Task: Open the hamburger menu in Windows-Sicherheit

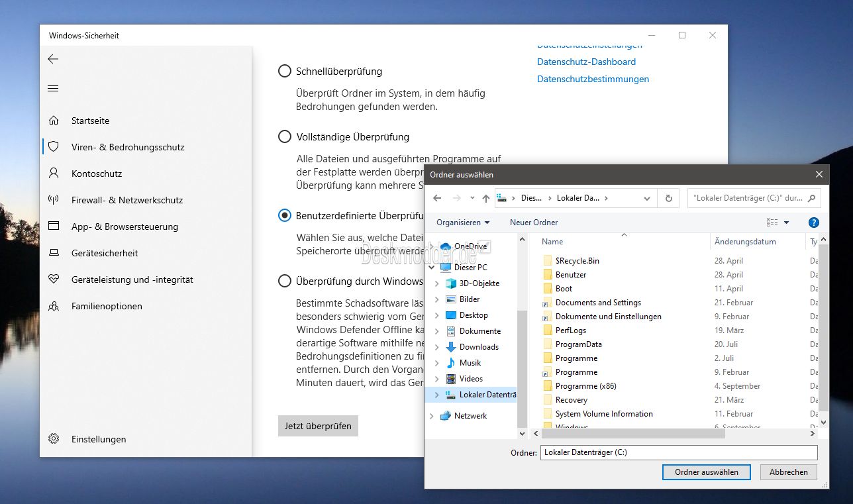Action: (x=54, y=89)
